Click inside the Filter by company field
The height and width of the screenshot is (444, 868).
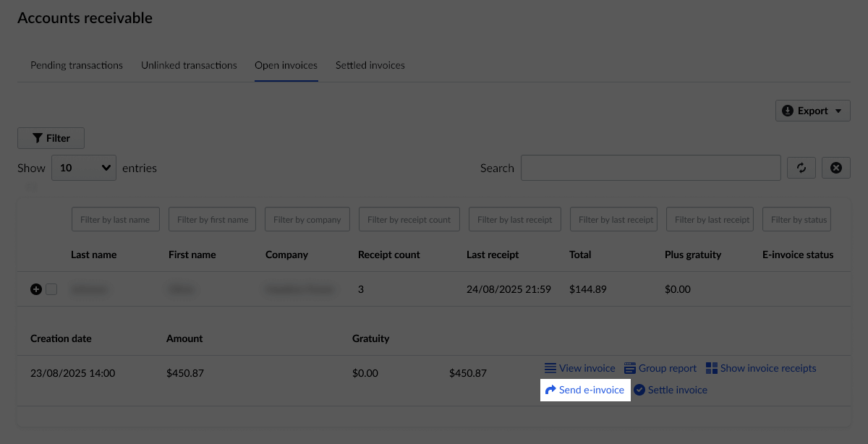(307, 219)
